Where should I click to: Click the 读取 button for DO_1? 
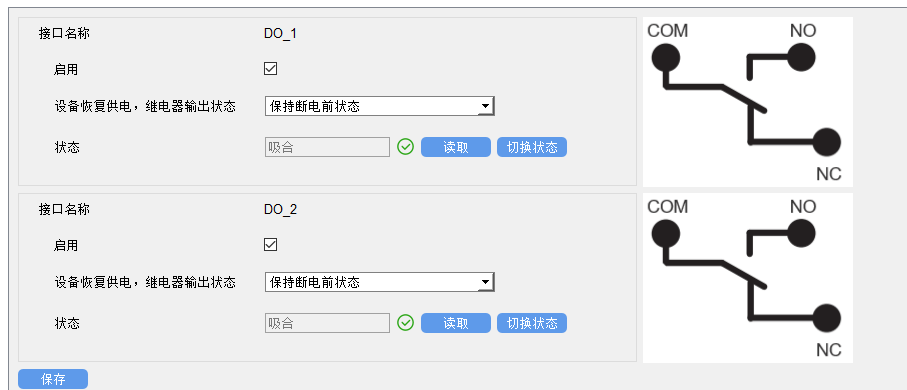456,147
